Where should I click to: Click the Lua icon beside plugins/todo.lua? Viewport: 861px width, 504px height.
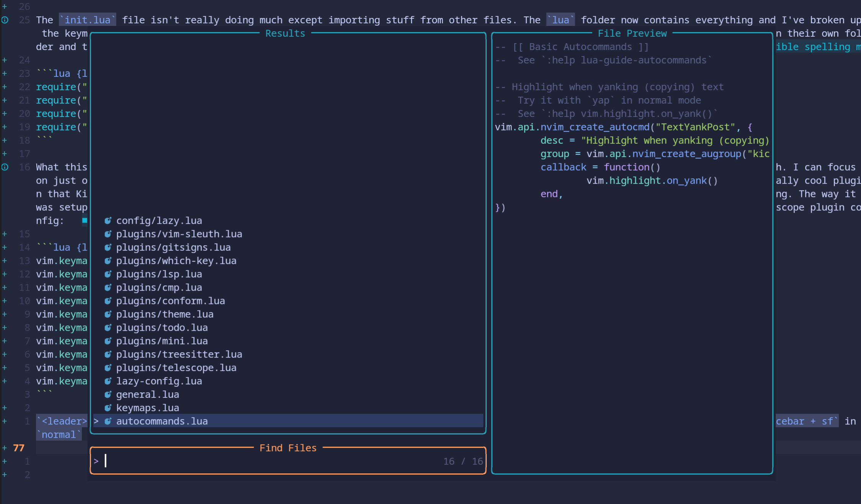(108, 328)
